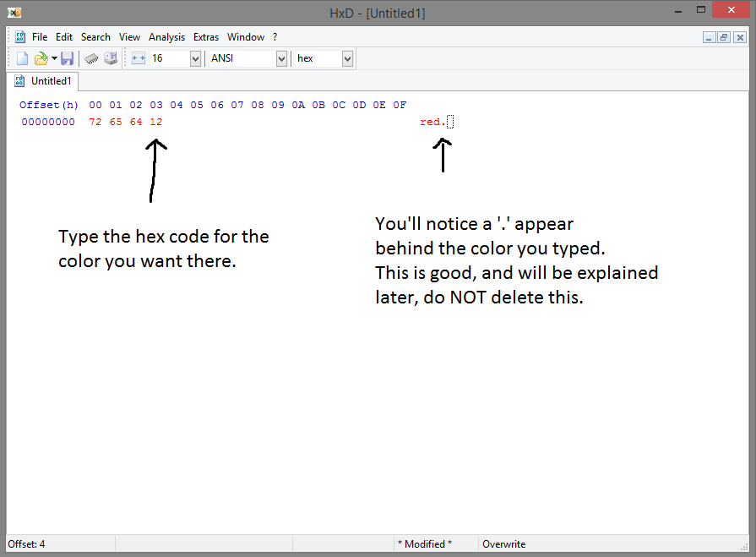Open the bytes per row dropdown showing 16
The height and width of the screenshot is (557, 756).
195,58
